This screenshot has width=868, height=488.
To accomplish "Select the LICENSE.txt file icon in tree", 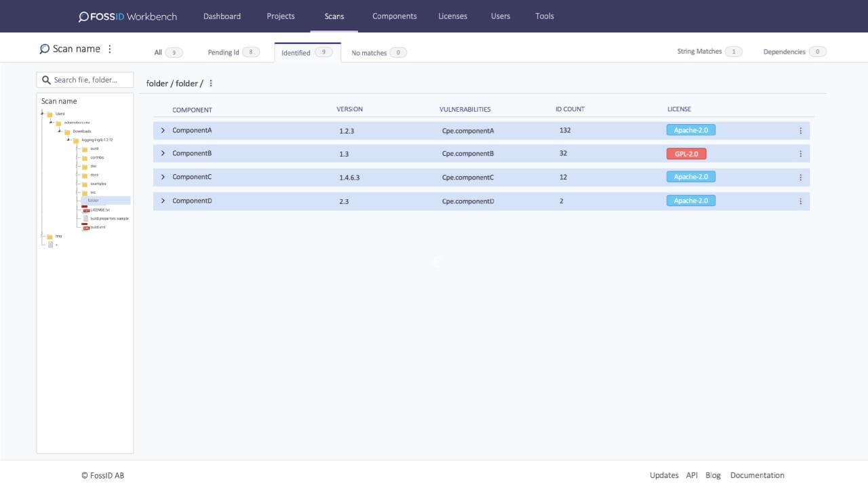I will pos(85,209).
